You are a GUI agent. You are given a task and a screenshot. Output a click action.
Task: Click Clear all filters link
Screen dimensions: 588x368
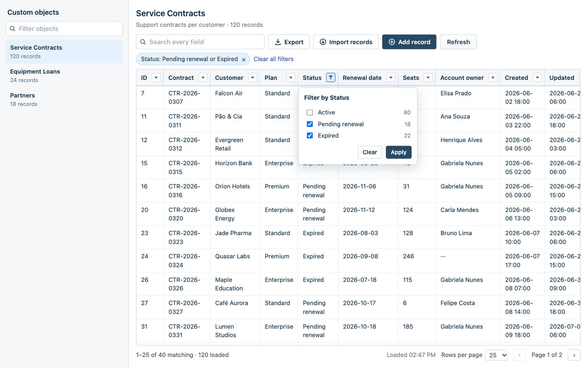tap(273, 59)
